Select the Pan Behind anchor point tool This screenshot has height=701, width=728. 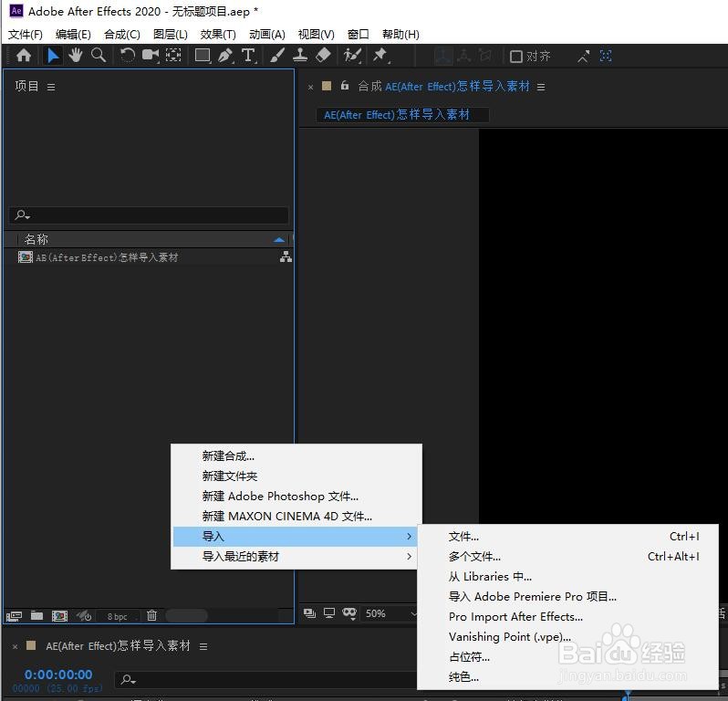click(173, 56)
